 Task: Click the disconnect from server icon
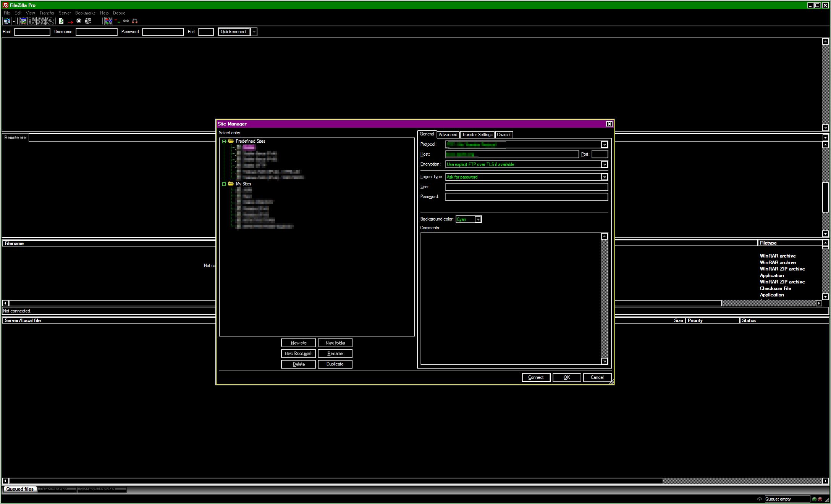[88, 21]
